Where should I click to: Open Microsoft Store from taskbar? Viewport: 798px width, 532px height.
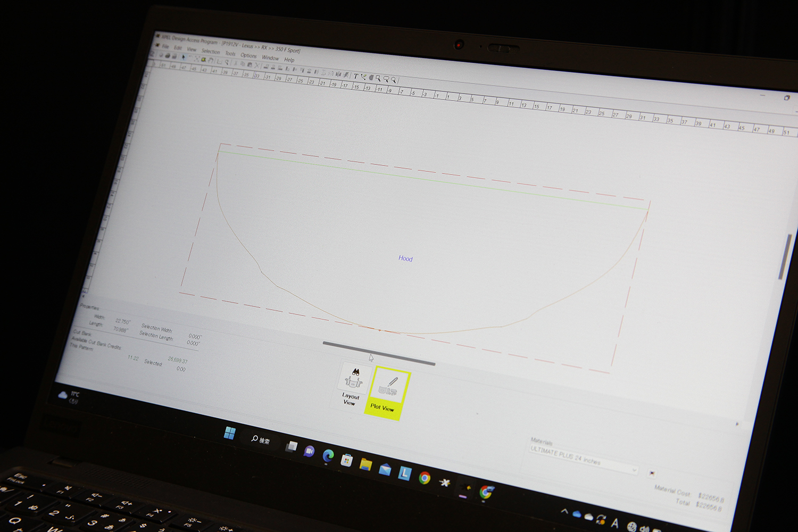pos(346,460)
